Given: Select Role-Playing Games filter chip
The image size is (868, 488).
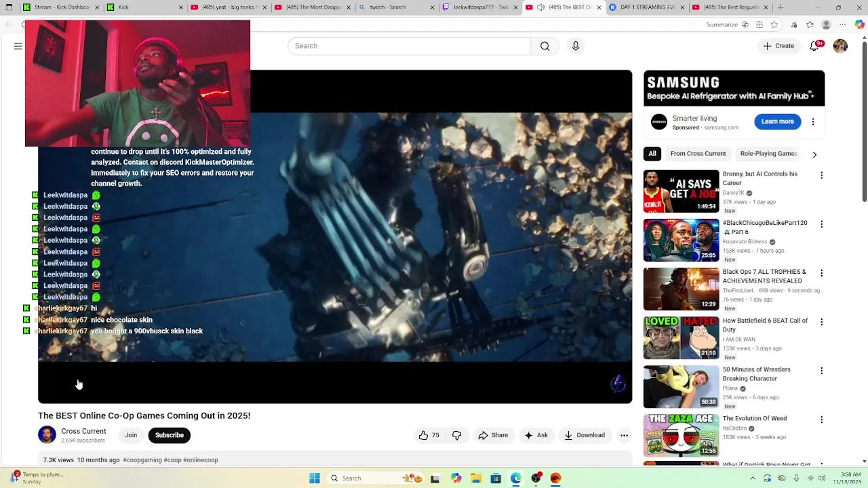Looking at the screenshot, I should pos(768,154).
